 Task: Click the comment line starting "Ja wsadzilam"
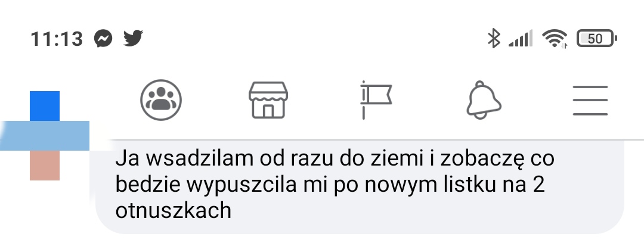point(335,160)
